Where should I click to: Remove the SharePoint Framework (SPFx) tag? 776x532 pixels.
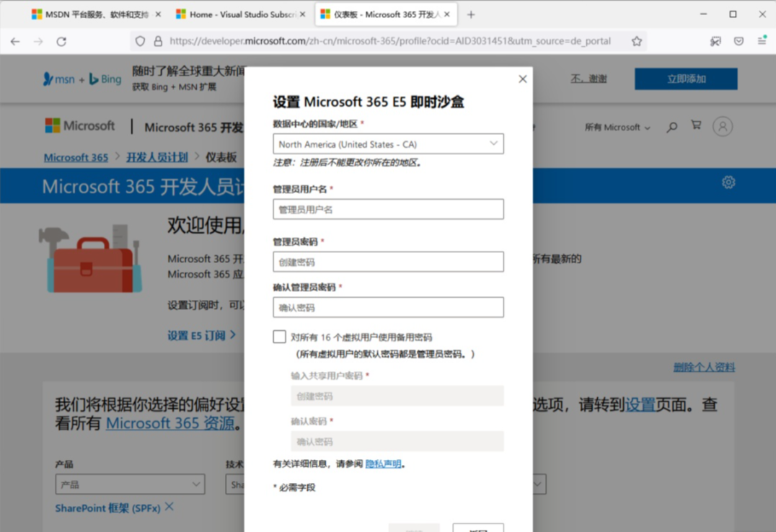[169, 507]
